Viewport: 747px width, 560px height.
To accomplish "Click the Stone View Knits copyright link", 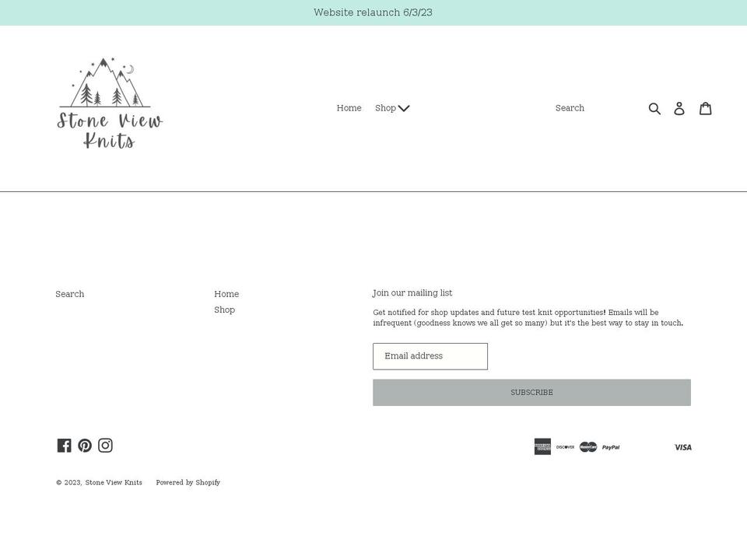I will [x=114, y=482].
